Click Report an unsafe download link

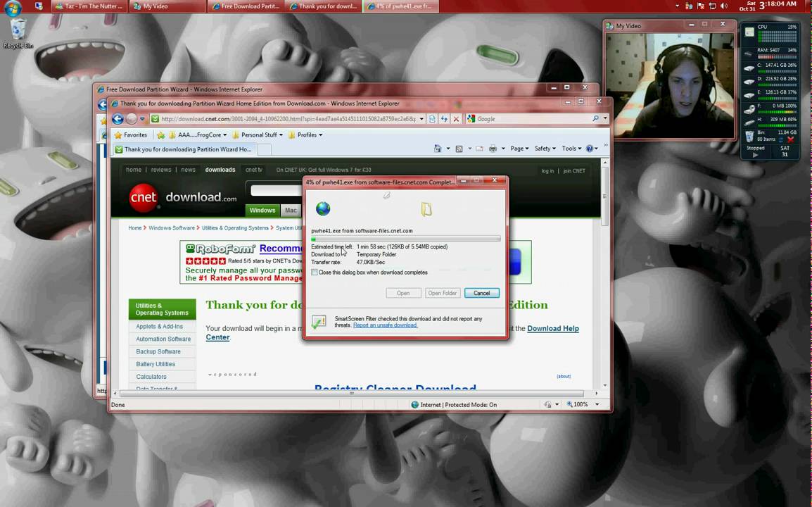coord(385,325)
